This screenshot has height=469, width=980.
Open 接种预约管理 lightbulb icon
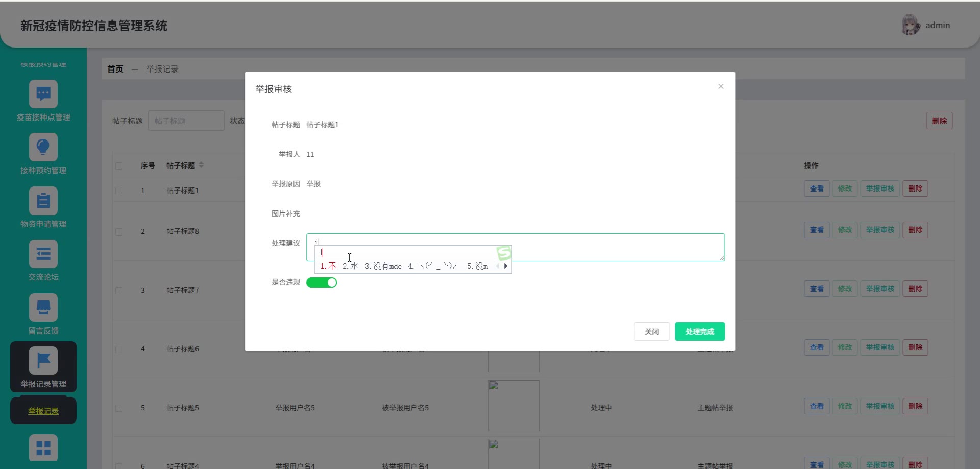pyautogui.click(x=43, y=148)
